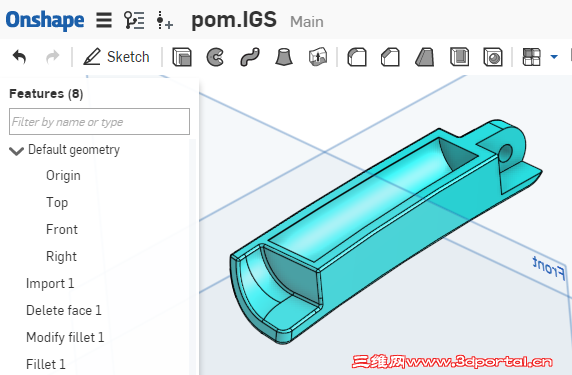Click the insert new element icon
Viewport: 572px width, 375px height.
point(165,20)
